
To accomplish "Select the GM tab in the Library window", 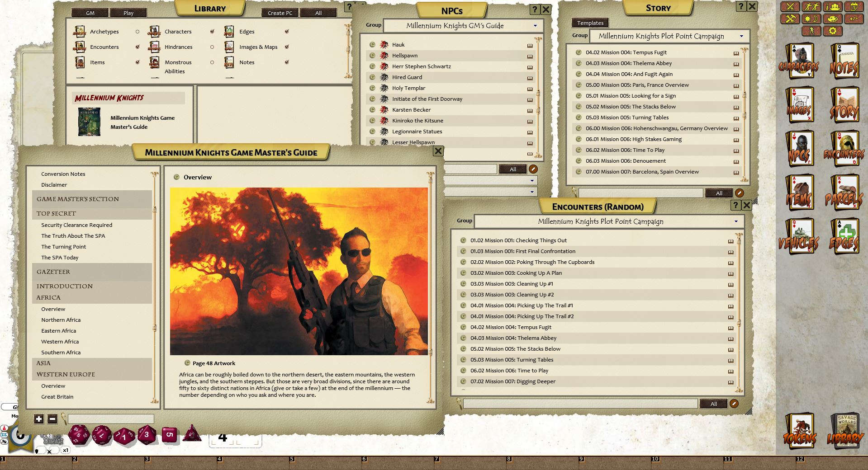I will [x=90, y=13].
